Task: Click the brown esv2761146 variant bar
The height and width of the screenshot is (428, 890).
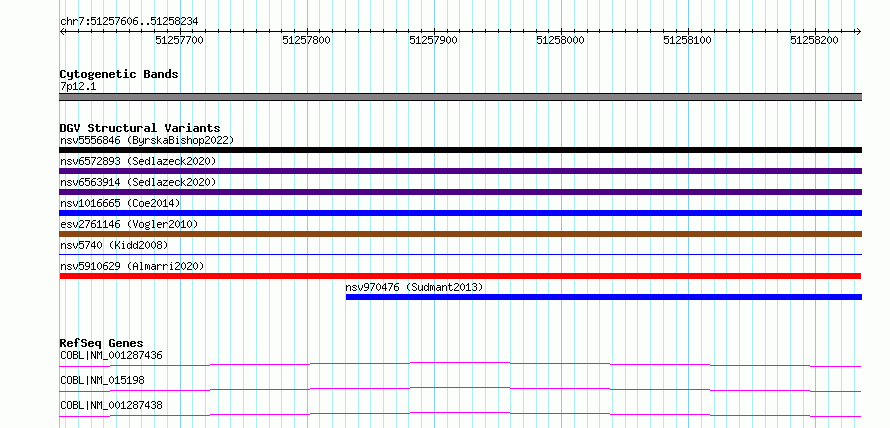Action: [x=460, y=234]
